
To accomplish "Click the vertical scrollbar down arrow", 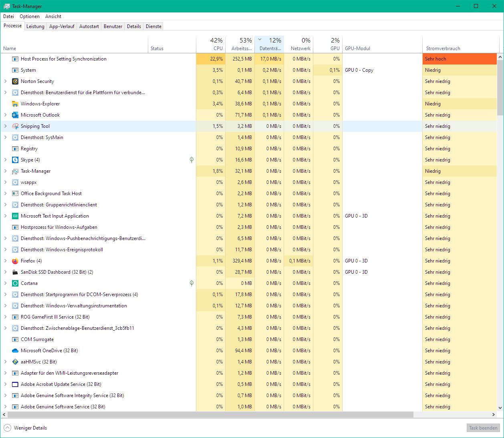I will 500,408.
